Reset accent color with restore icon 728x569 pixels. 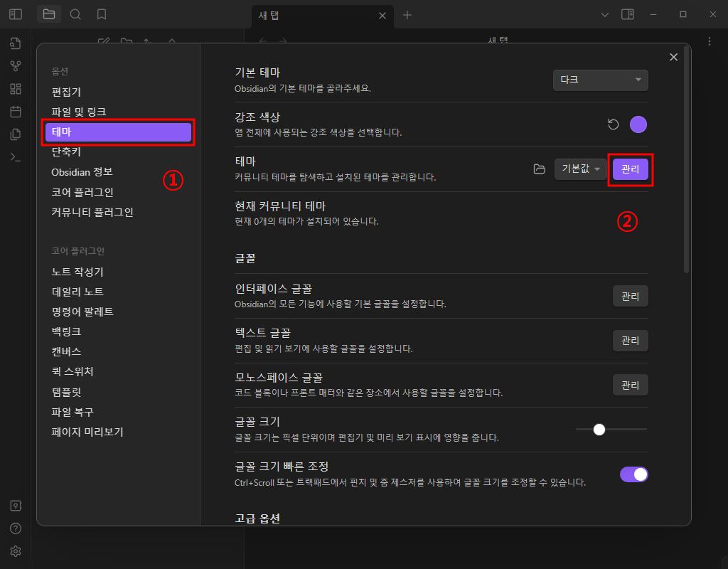pos(614,124)
